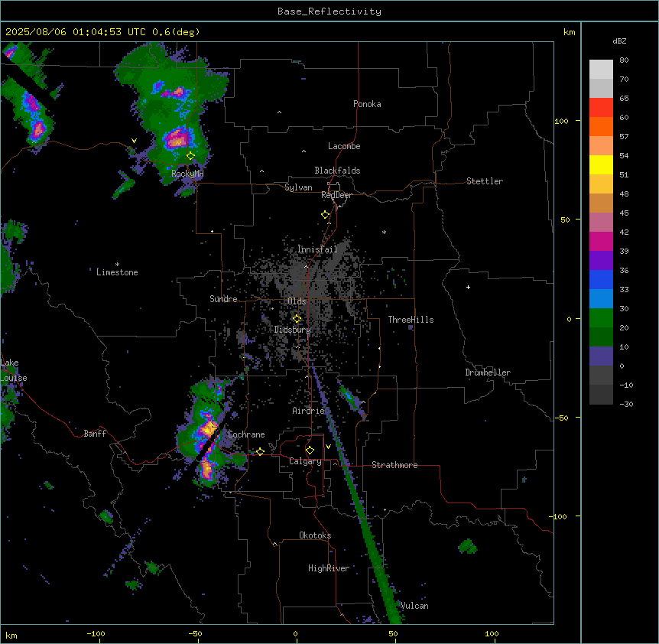The height and width of the screenshot is (644, 659).
Task: Click the dBZ legend heading
Action: (x=619, y=41)
